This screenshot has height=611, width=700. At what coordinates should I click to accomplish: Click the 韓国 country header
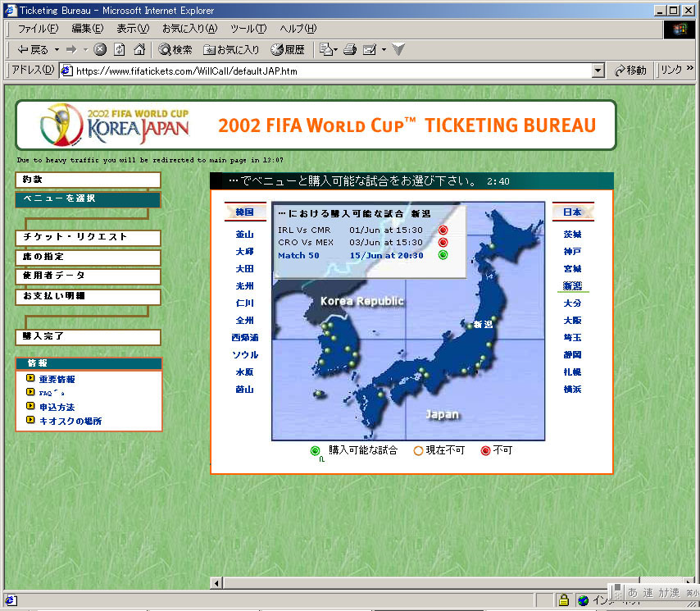point(244,212)
